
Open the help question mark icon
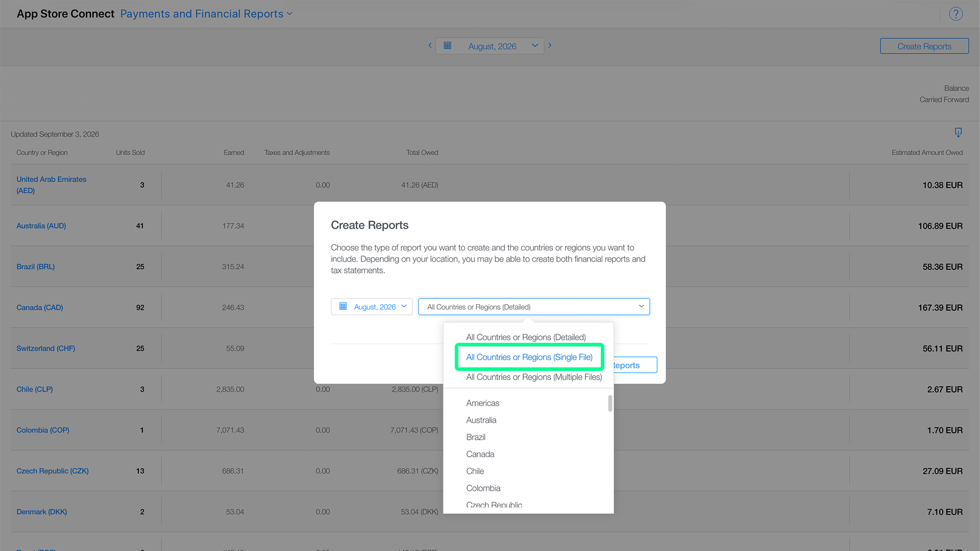coord(955,14)
